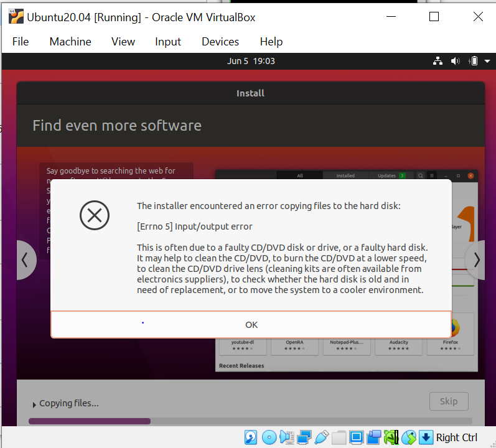Open the Devices menu

point(220,42)
